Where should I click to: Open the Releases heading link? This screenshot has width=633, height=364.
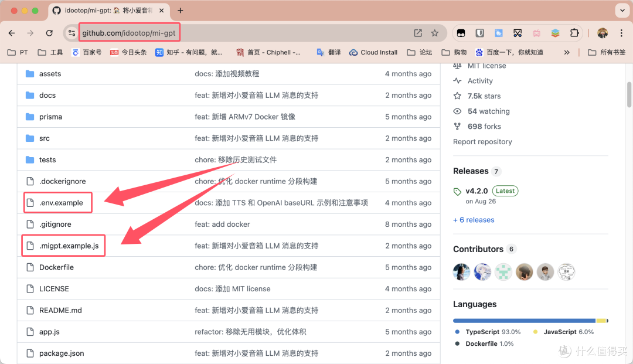[471, 171]
